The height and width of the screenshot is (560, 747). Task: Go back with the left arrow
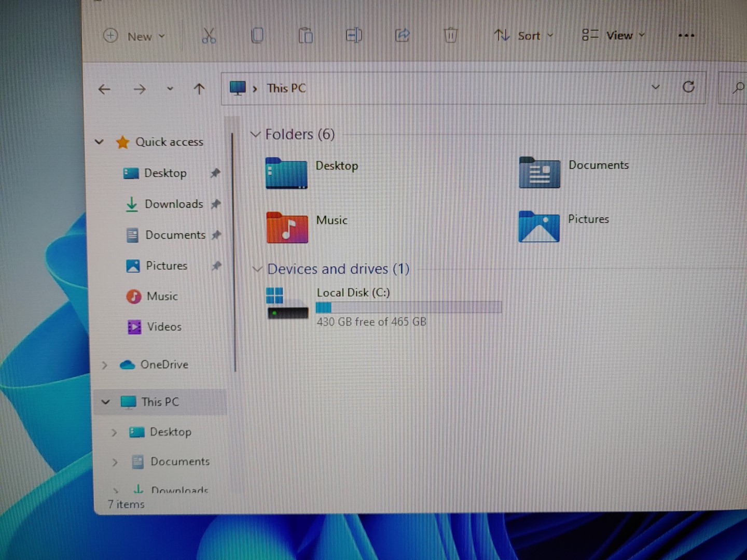104,89
